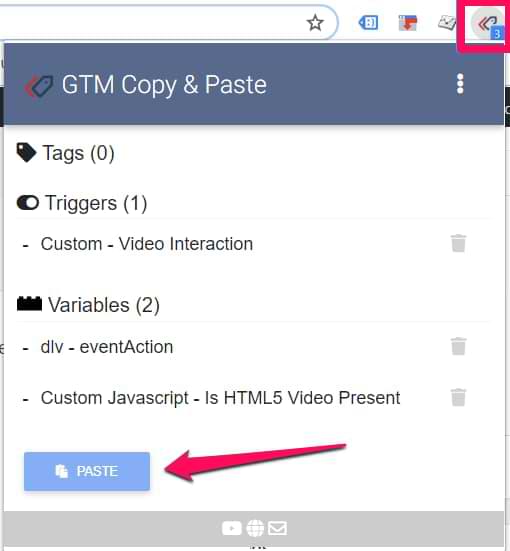The image size is (510, 551).
Task: Click the email envelope icon in footer
Action: 277,528
